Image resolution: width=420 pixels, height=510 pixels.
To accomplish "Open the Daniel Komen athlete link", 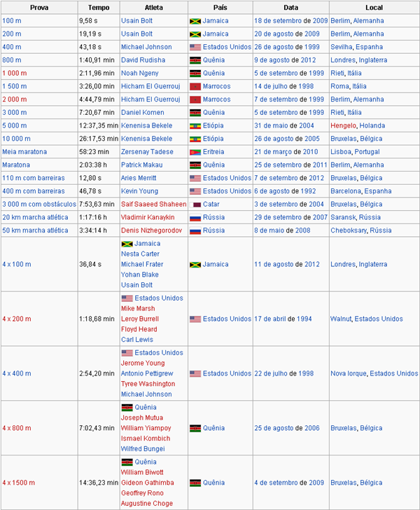I will [142, 113].
